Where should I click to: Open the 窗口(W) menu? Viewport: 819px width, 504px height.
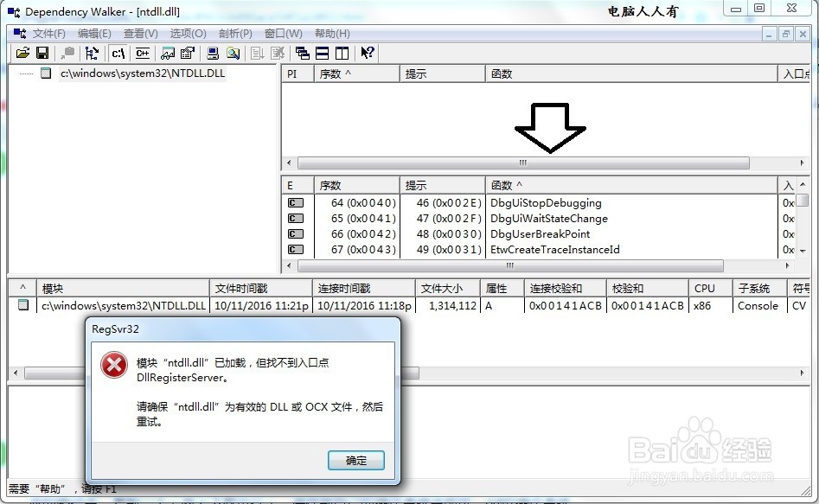tap(283, 34)
